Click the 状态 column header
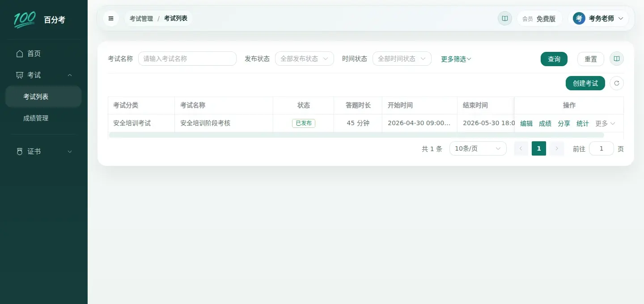This screenshot has height=304, width=644. click(304, 106)
